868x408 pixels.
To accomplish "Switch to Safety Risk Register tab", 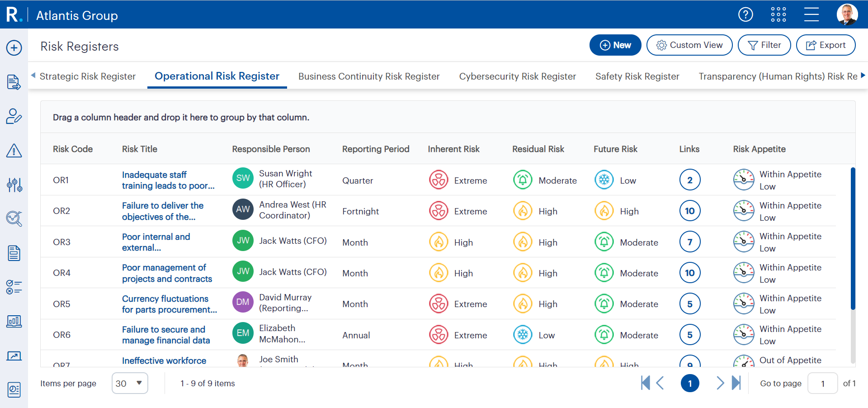I will 637,76.
